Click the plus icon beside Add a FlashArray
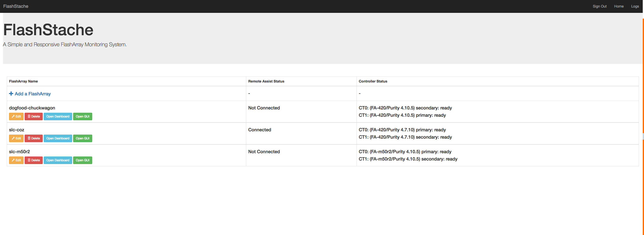The image size is (644, 235). coord(11,94)
